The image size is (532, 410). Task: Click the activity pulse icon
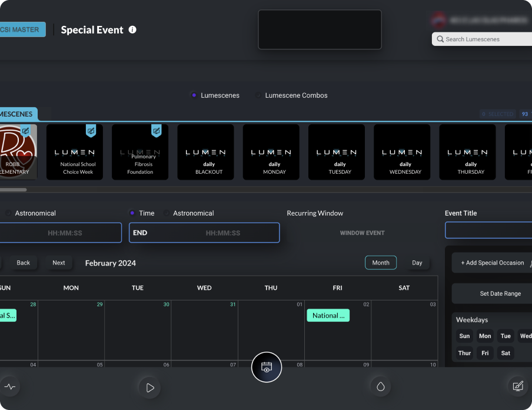10,386
